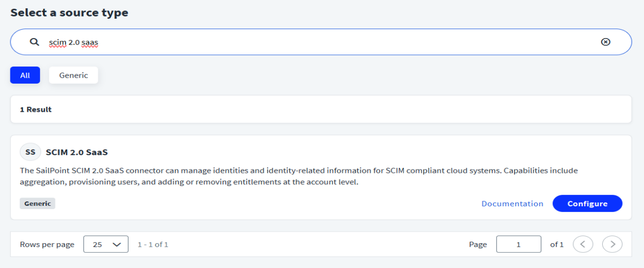Click the 1 - 1 of 1 range text
The height and width of the screenshot is (268, 644).
(x=153, y=244)
